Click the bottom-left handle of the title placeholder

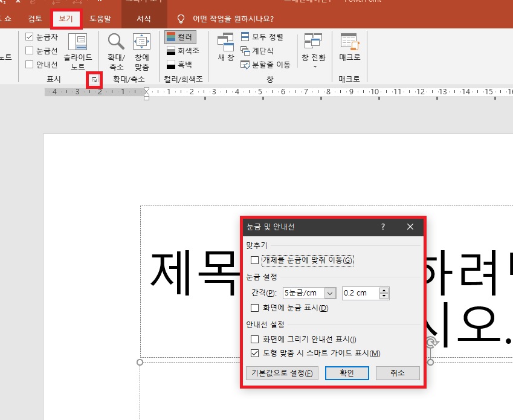tap(140, 362)
